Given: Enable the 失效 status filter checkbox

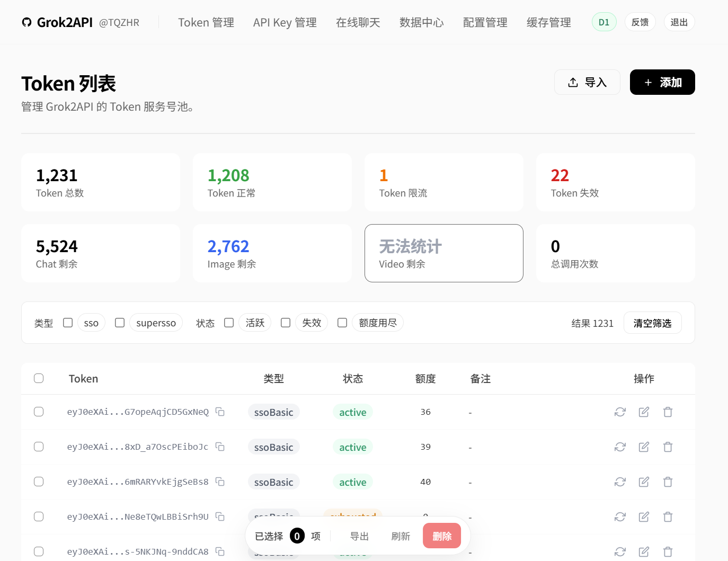Looking at the screenshot, I should point(286,323).
